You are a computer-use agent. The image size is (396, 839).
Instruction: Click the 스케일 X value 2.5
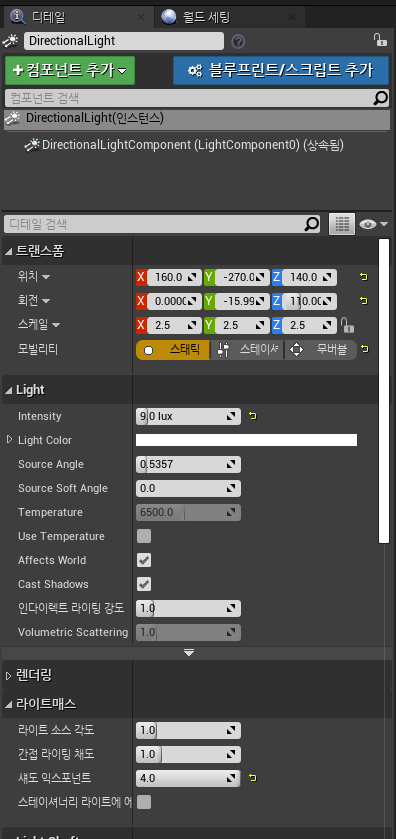click(174, 325)
